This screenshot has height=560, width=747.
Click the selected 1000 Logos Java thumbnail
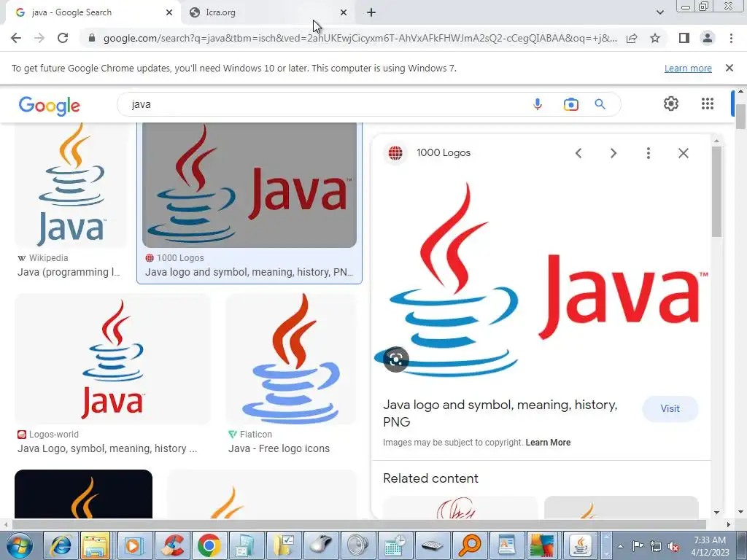pos(249,184)
